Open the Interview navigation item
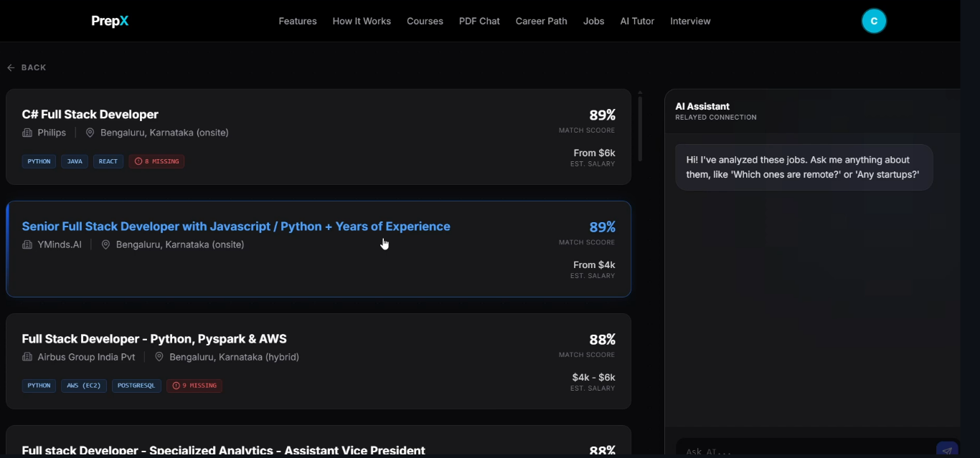The height and width of the screenshot is (458, 980). (x=690, y=22)
